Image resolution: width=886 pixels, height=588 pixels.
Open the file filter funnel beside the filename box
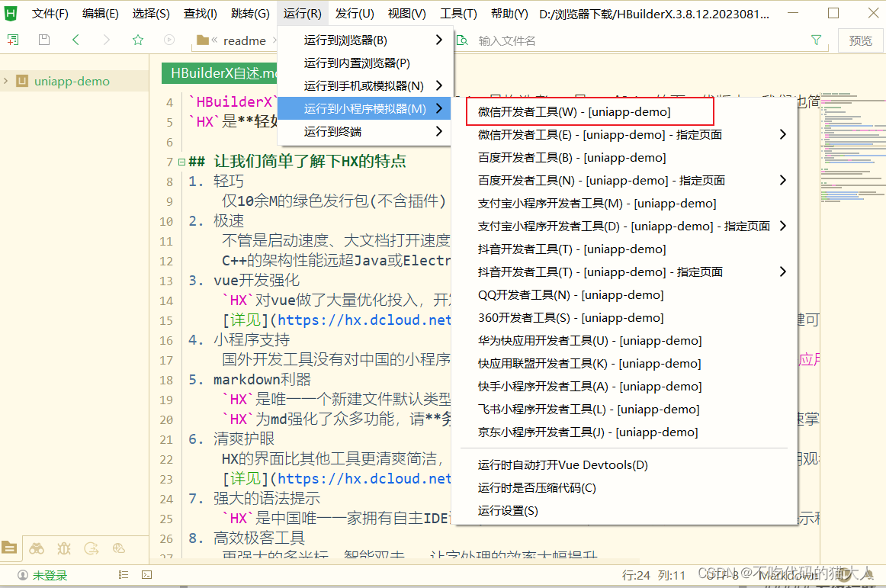pos(817,40)
